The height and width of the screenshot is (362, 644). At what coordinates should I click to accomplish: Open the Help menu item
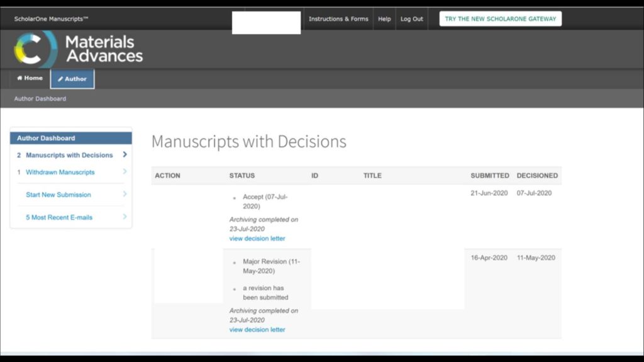pos(384,19)
